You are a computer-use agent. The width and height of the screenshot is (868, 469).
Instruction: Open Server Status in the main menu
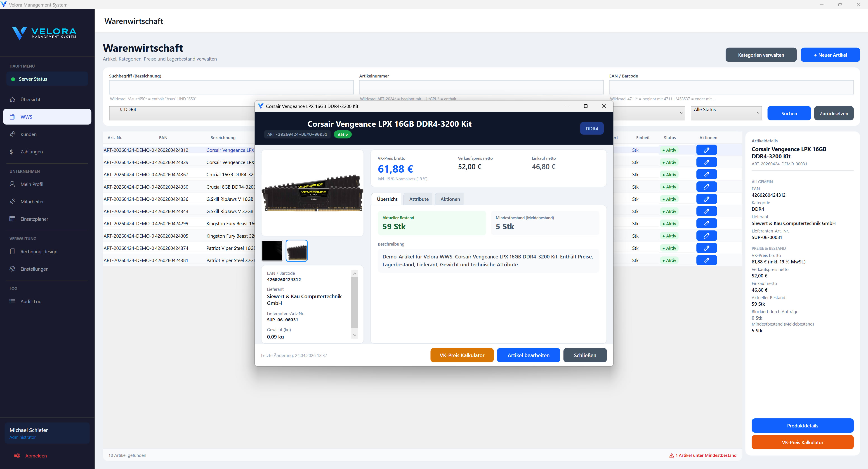point(47,79)
